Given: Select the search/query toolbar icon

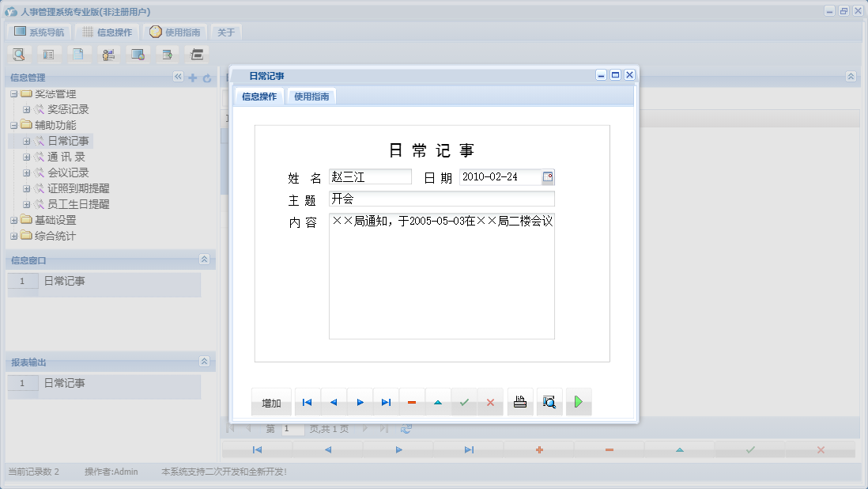Looking at the screenshot, I should point(19,55).
